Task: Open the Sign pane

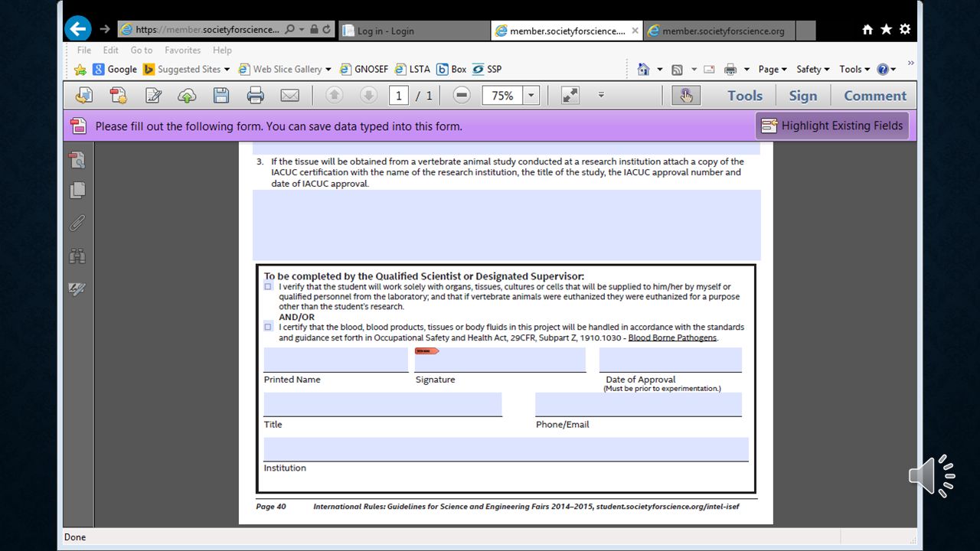Action: click(803, 96)
